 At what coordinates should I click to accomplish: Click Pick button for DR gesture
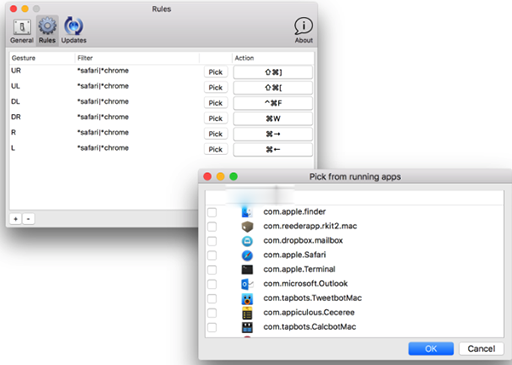(x=216, y=118)
